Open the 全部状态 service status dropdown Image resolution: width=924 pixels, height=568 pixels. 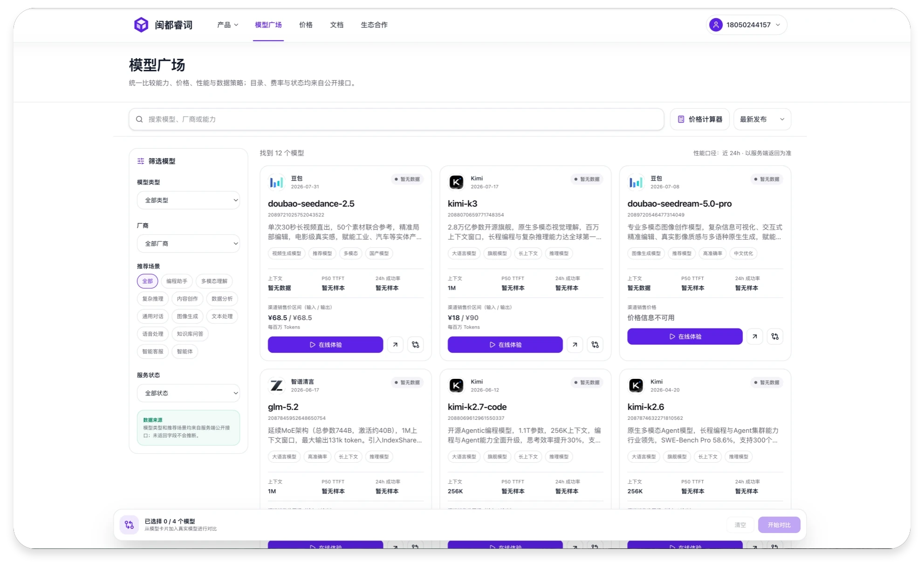point(188,393)
